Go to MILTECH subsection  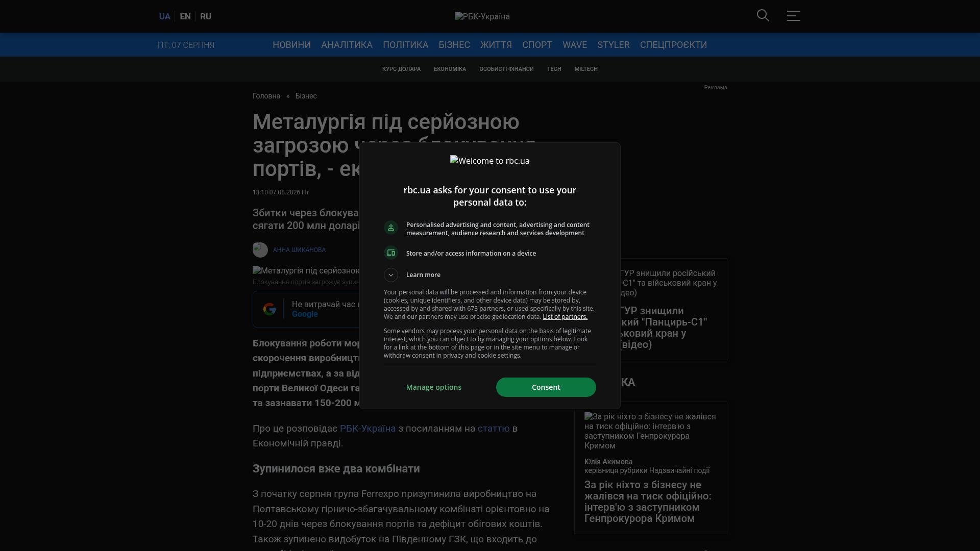pos(586,69)
